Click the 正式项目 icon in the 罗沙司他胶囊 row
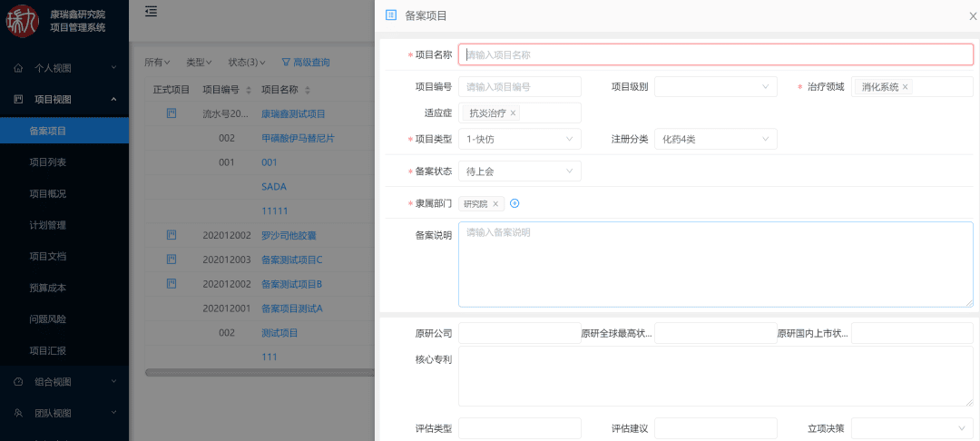 point(171,235)
